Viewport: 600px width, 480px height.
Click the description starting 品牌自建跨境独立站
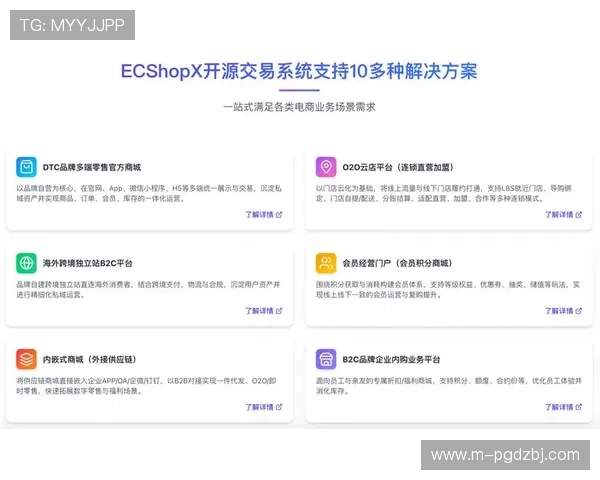point(148,289)
